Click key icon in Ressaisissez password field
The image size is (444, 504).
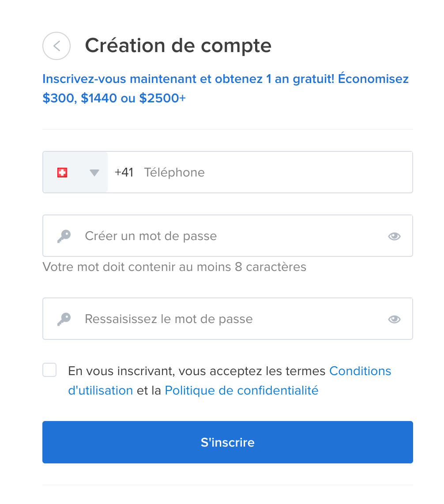64,319
